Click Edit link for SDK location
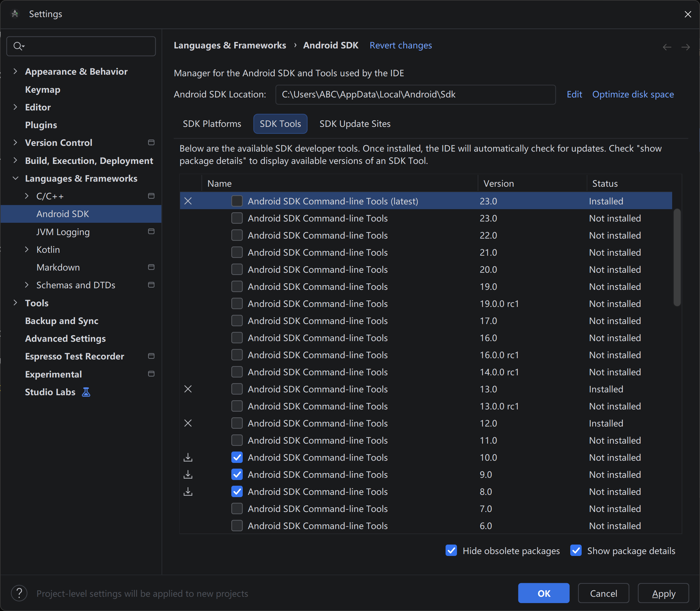 coord(574,94)
